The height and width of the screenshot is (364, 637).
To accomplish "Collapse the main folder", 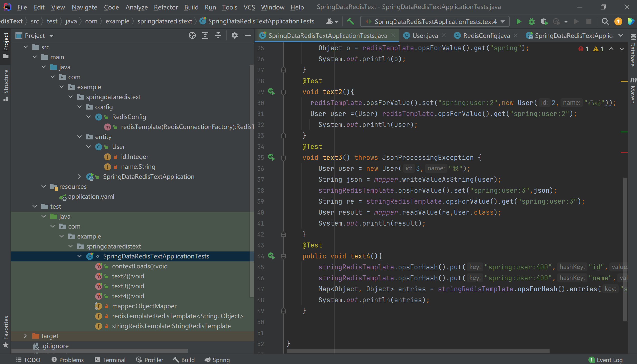I will [35, 57].
